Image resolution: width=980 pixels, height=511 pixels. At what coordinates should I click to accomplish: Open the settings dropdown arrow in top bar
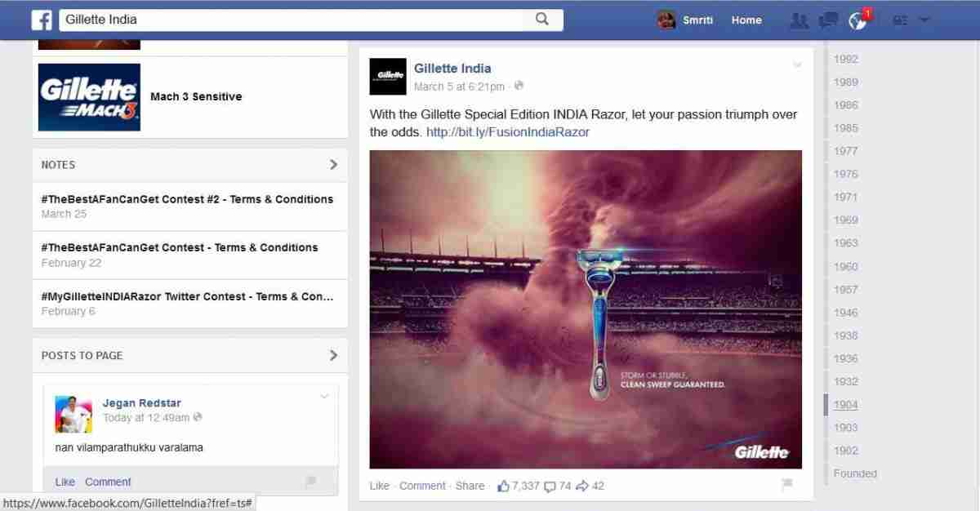click(924, 20)
